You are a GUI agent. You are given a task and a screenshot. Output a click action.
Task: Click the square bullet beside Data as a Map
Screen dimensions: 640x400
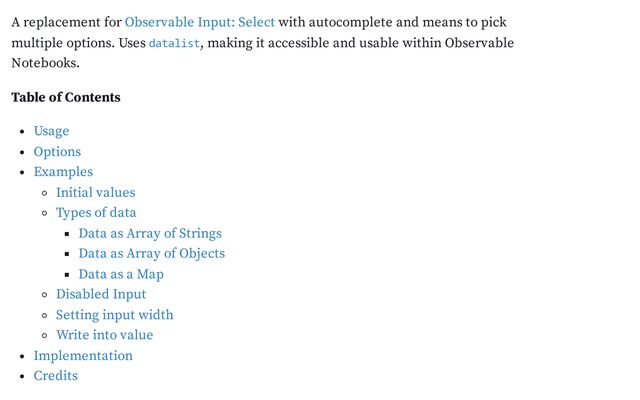67,275
